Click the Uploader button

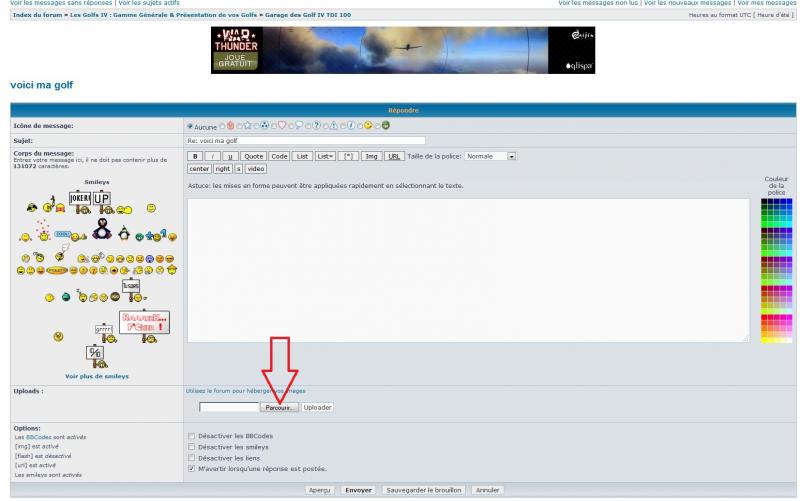click(x=317, y=408)
